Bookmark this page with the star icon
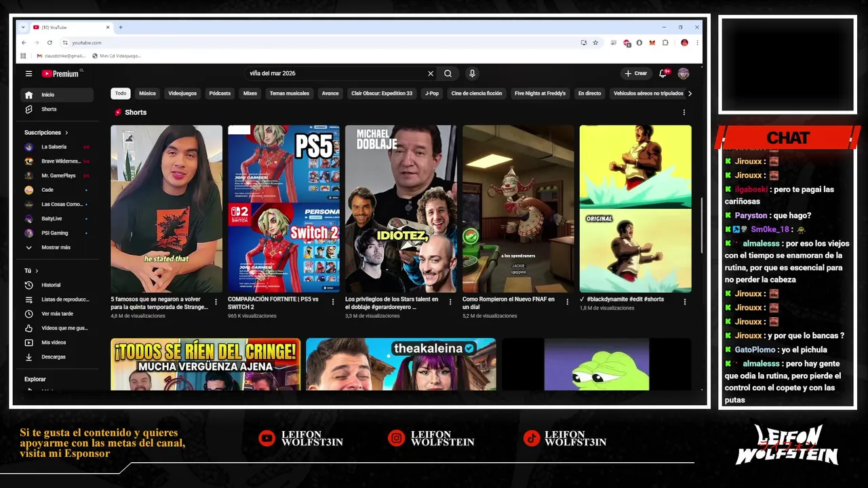 [595, 43]
